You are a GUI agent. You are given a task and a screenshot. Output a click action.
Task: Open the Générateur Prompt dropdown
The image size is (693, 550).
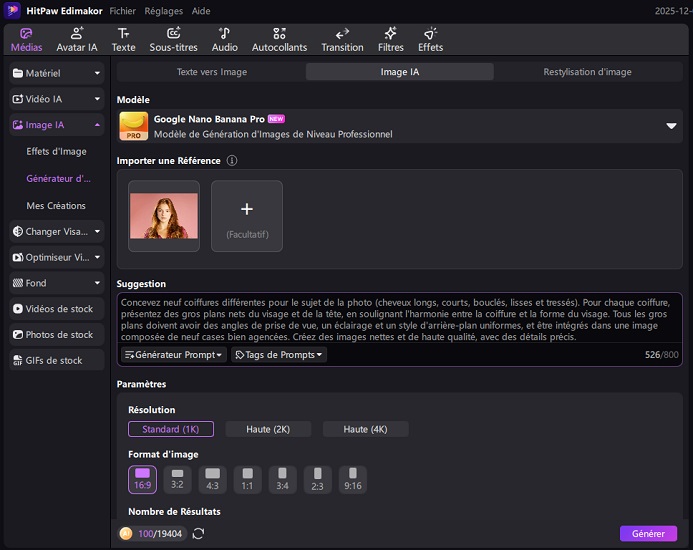coord(173,355)
